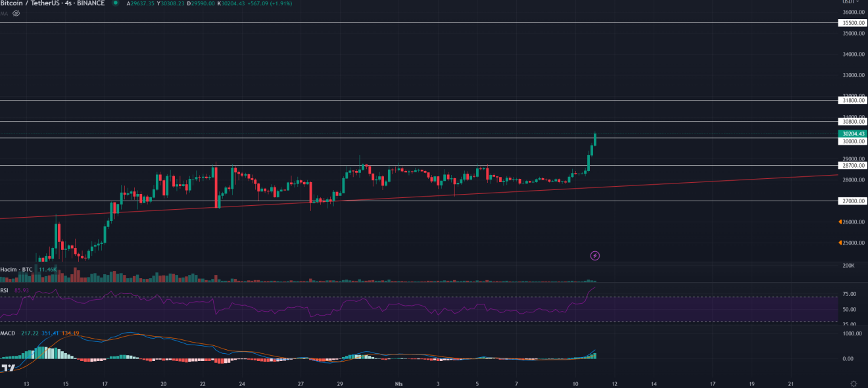Click the 31800.00 horizontal line price label

tap(853, 101)
